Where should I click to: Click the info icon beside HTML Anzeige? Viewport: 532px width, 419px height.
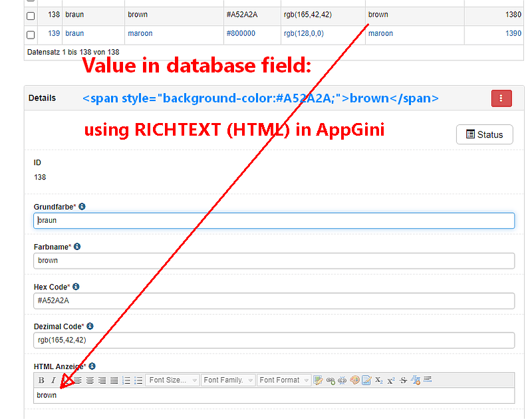click(92, 366)
